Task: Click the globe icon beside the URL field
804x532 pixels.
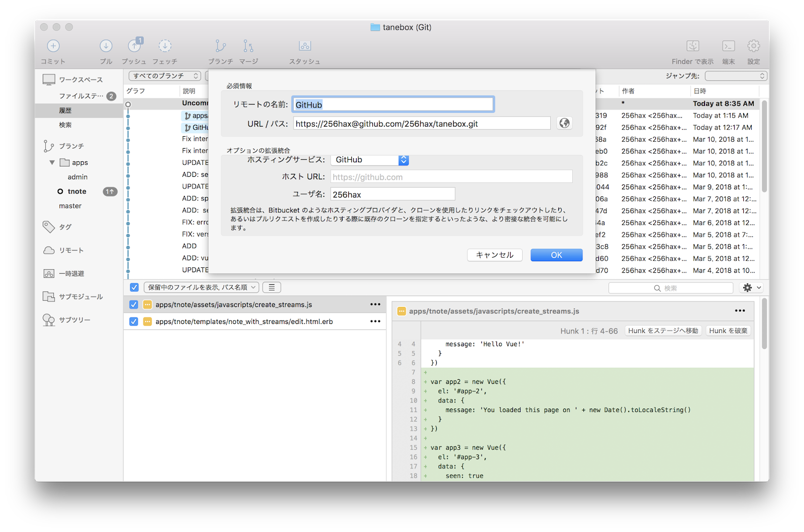Action: click(x=565, y=123)
